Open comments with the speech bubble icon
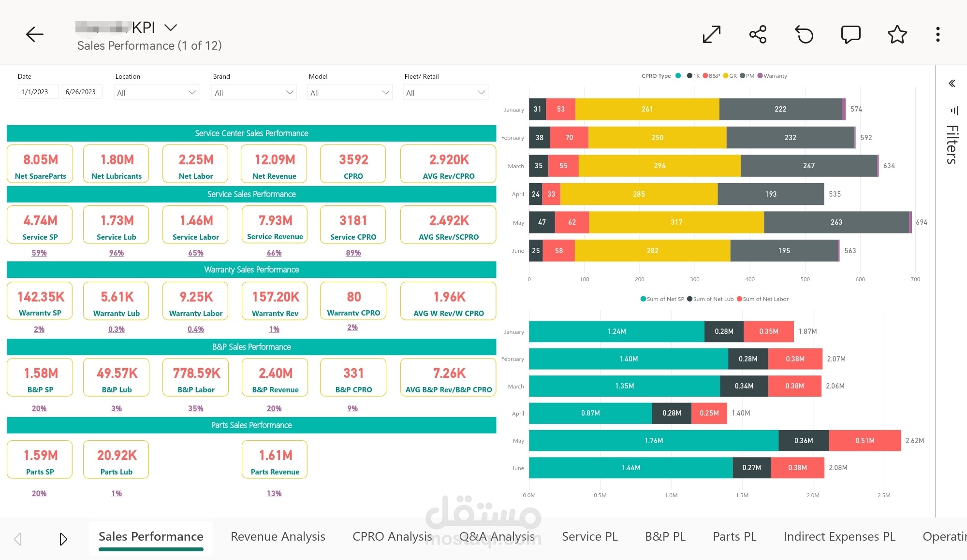The image size is (967, 560). point(851,34)
